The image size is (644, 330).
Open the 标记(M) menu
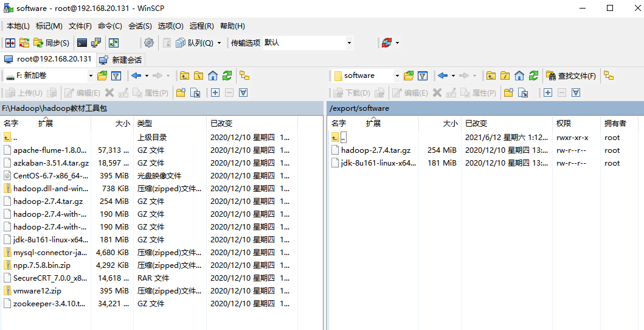49,26
